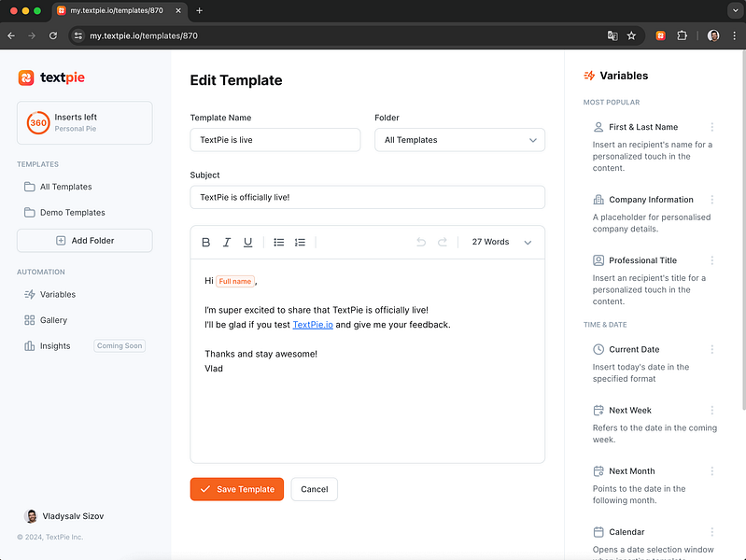Screen dimensions: 746x560
Task: Click Save Template button
Action: tap(237, 489)
